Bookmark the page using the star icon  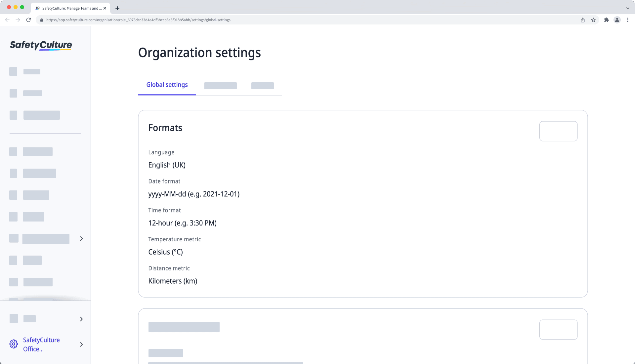pyautogui.click(x=593, y=20)
